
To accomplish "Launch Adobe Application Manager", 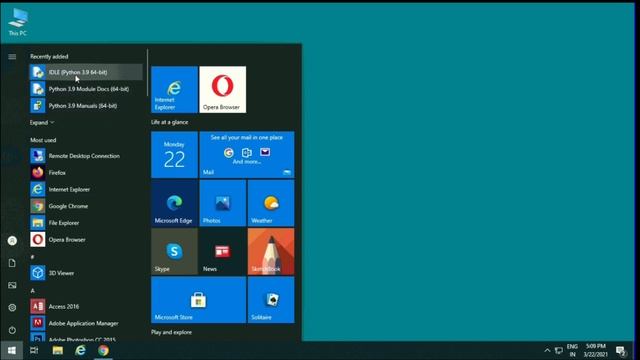I will point(86,323).
